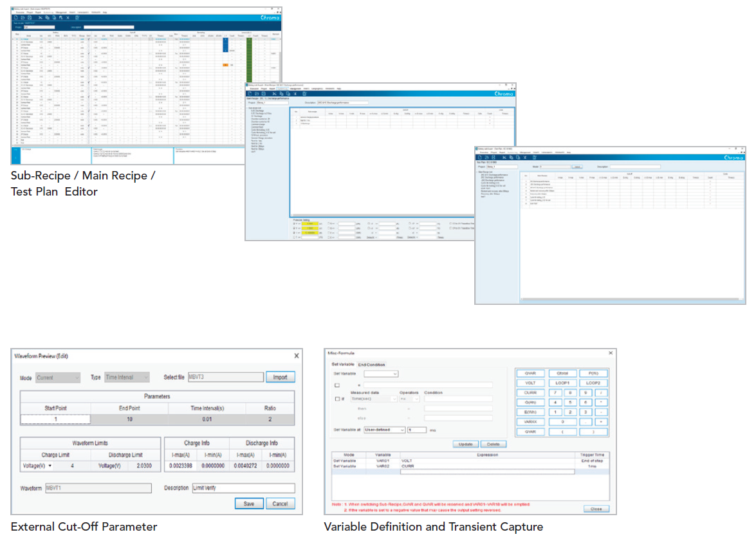Viewport: 756px width, 548px height.
Task: Open Project menu in Test Plan window
Action: pos(493,152)
